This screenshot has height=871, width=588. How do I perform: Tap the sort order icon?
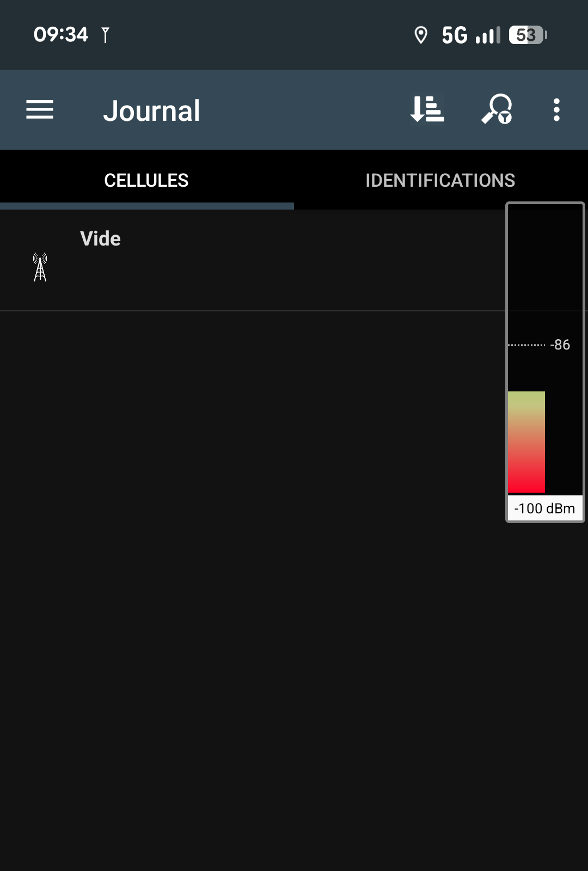(427, 109)
